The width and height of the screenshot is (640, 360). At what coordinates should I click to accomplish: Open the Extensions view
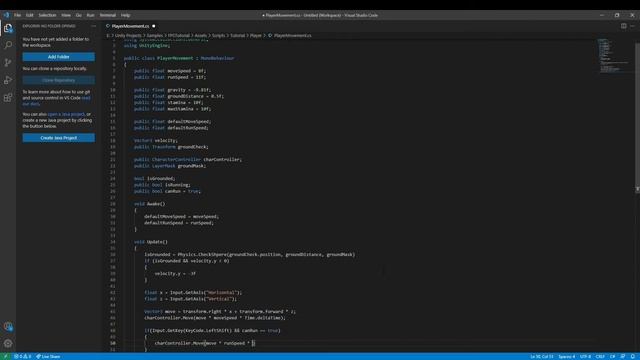(8, 98)
